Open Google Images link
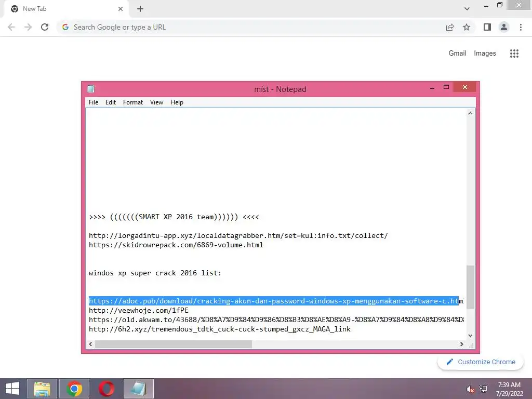Screen dimensions: 532x399 [x=485, y=54]
